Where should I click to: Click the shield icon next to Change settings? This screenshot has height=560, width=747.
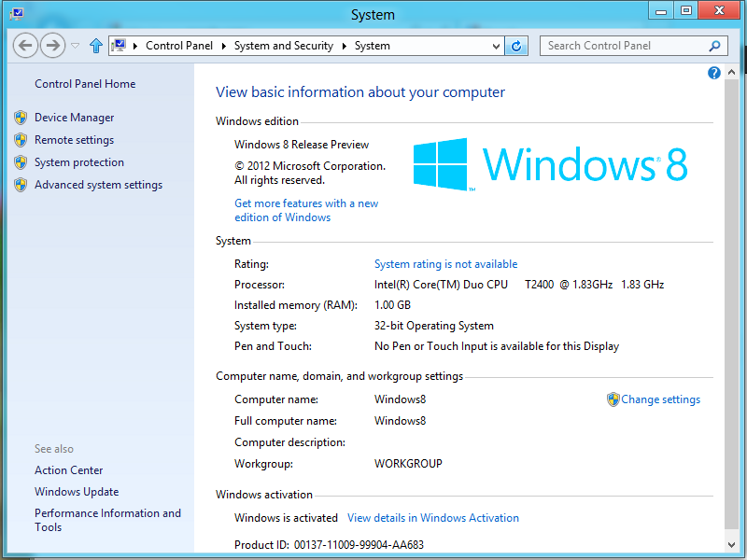click(x=613, y=399)
